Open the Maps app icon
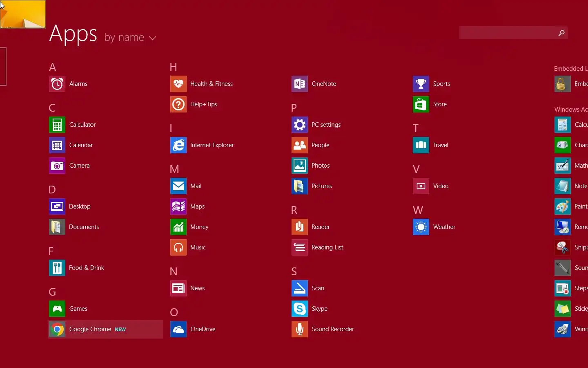 coord(178,206)
